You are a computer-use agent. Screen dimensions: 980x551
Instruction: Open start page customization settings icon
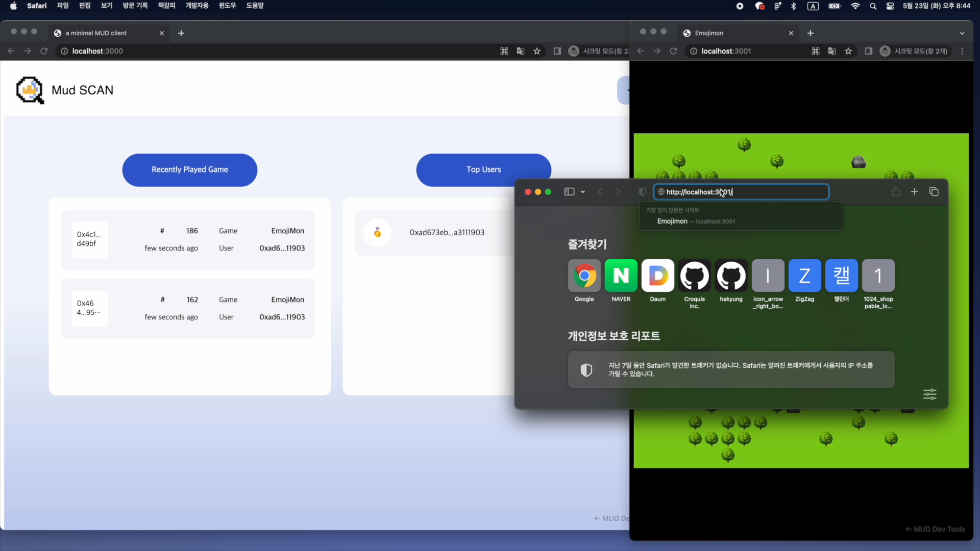tap(930, 394)
